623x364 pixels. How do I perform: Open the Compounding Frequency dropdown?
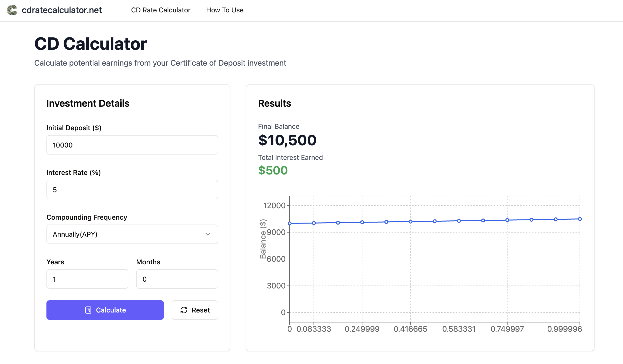coord(132,234)
